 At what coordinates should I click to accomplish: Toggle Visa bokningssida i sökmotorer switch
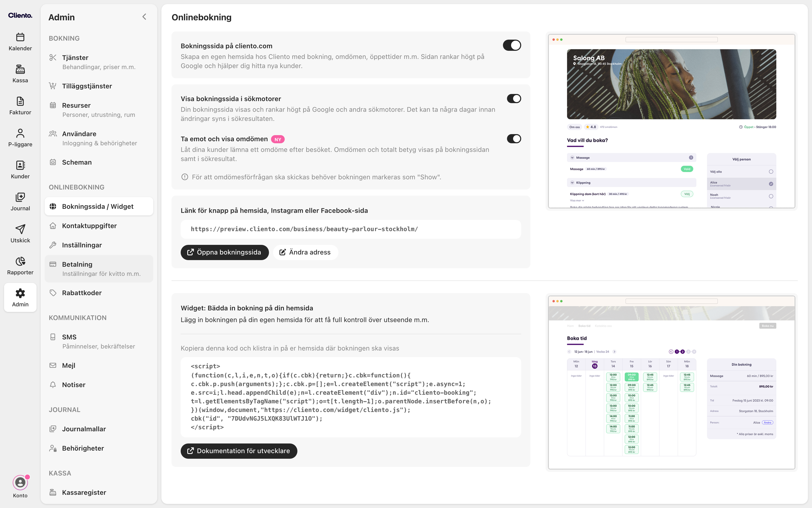[x=514, y=99]
